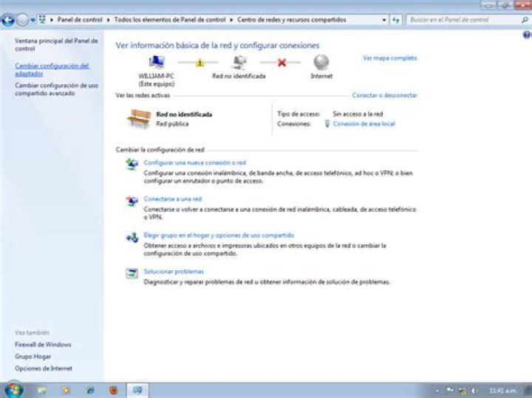Expand arrow before 'Centro de redes' breadcrumb
The image size is (532, 398).
click(x=231, y=20)
